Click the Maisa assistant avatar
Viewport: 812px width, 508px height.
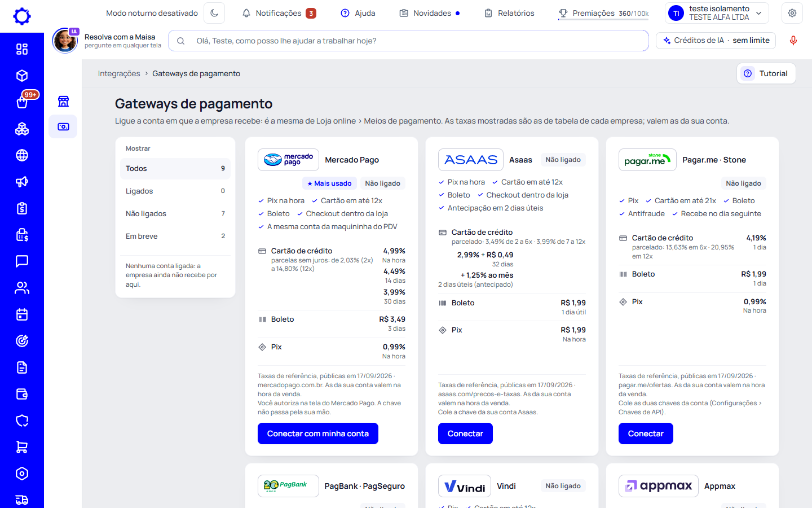pos(65,41)
